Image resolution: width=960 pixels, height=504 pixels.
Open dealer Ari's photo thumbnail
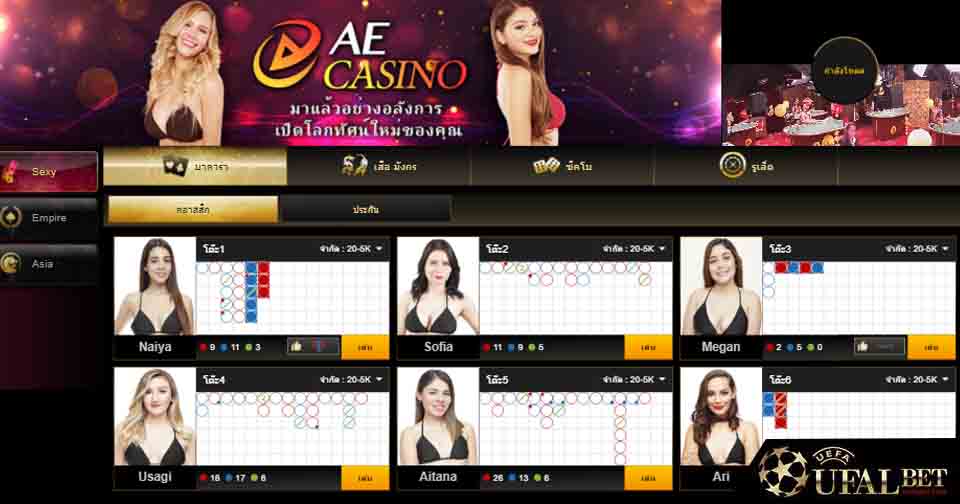721,417
